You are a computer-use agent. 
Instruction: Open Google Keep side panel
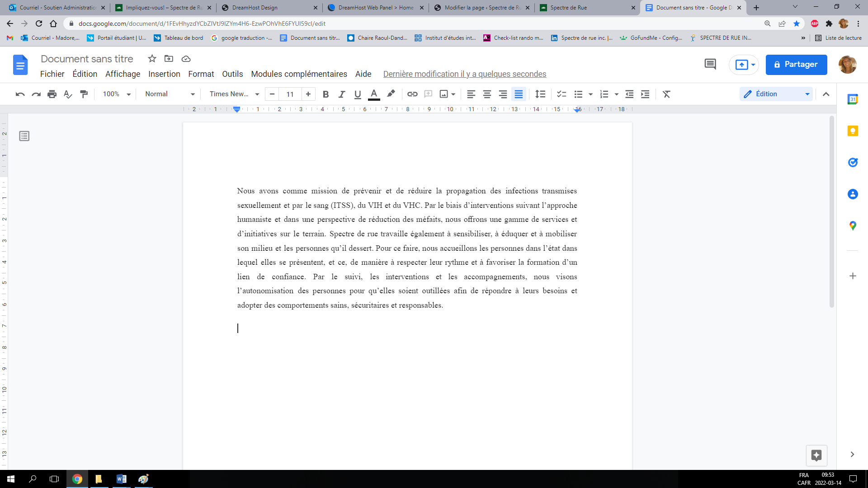(x=853, y=131)
